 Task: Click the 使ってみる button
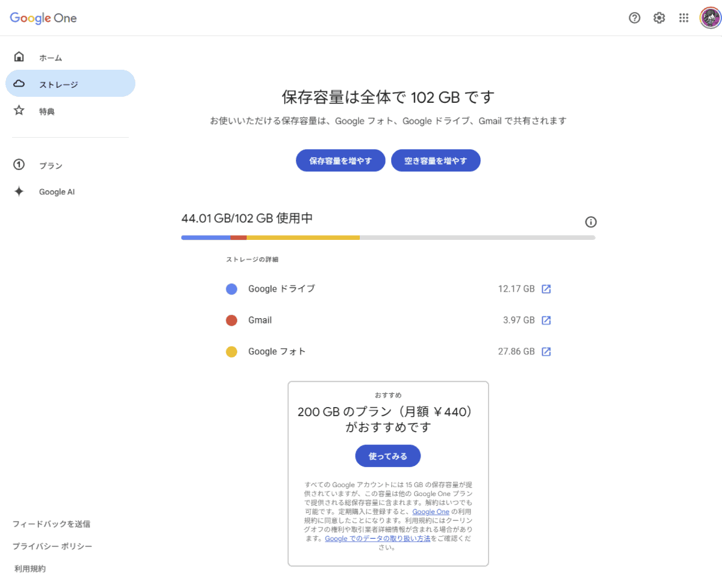point(388,456)
